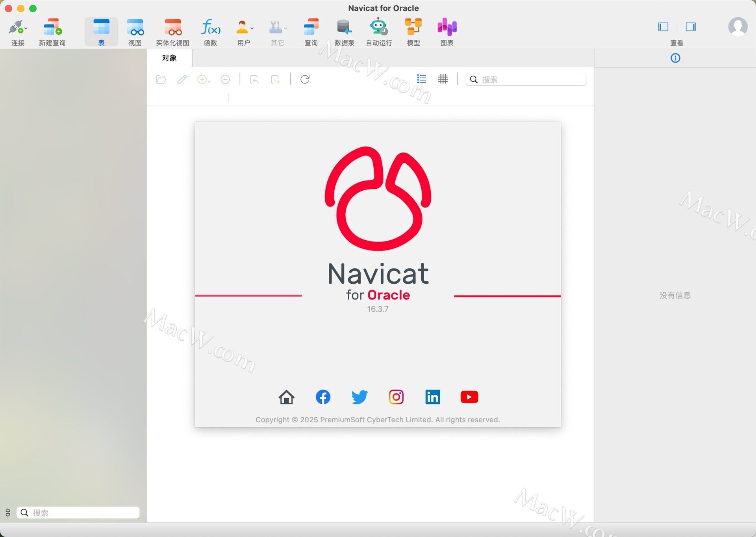Click the PremiumSoft copyright notice
Image resolution: width=756 pixels, height=537 pixels.
pos(378,420)
